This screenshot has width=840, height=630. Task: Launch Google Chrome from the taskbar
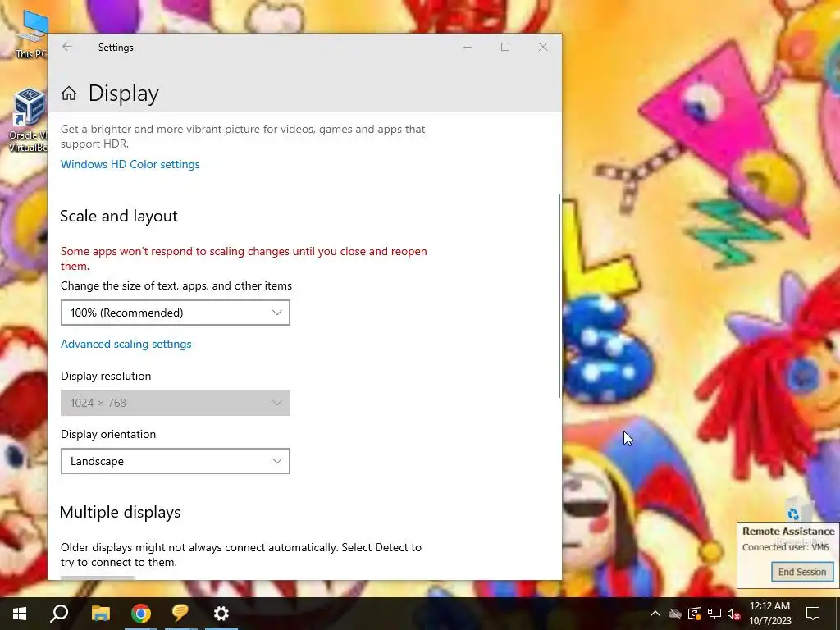tap(141, 614)
